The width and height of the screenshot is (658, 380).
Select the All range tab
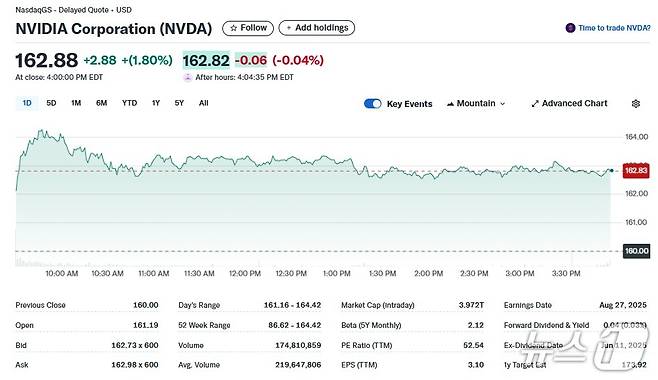[x=204, y=103]
